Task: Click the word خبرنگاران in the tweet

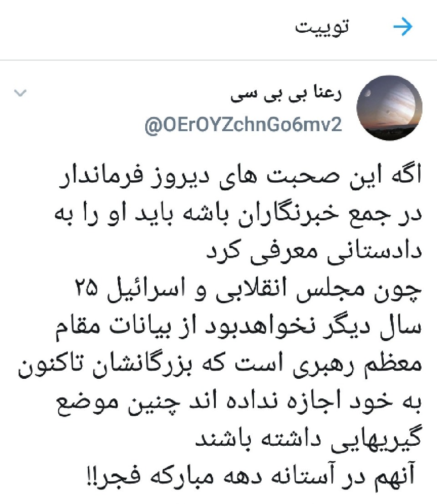Action: [288, 215]
